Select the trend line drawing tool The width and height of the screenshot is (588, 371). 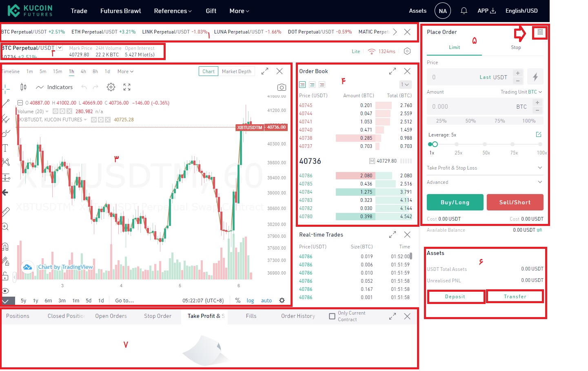5,103
